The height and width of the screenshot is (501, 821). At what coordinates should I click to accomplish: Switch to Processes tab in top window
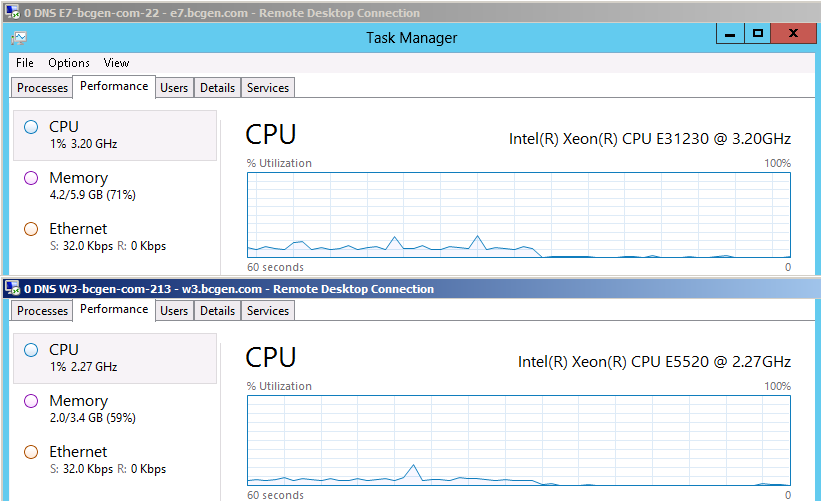pyautogui.click(x=43, y=88)
